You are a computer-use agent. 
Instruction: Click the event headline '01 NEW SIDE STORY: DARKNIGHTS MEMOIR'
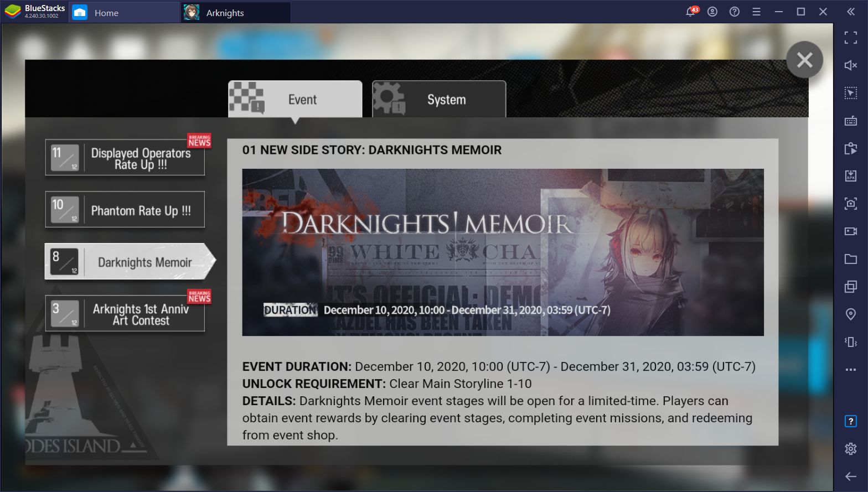pos(372,150)
